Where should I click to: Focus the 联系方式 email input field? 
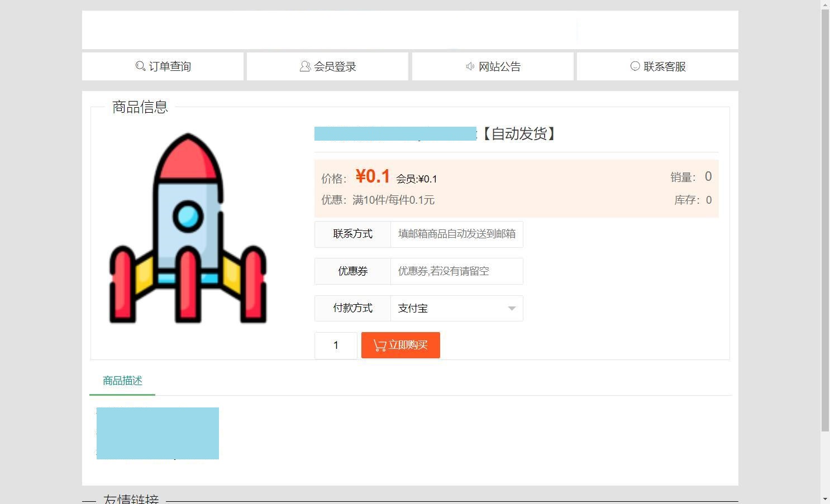[456, 234]
